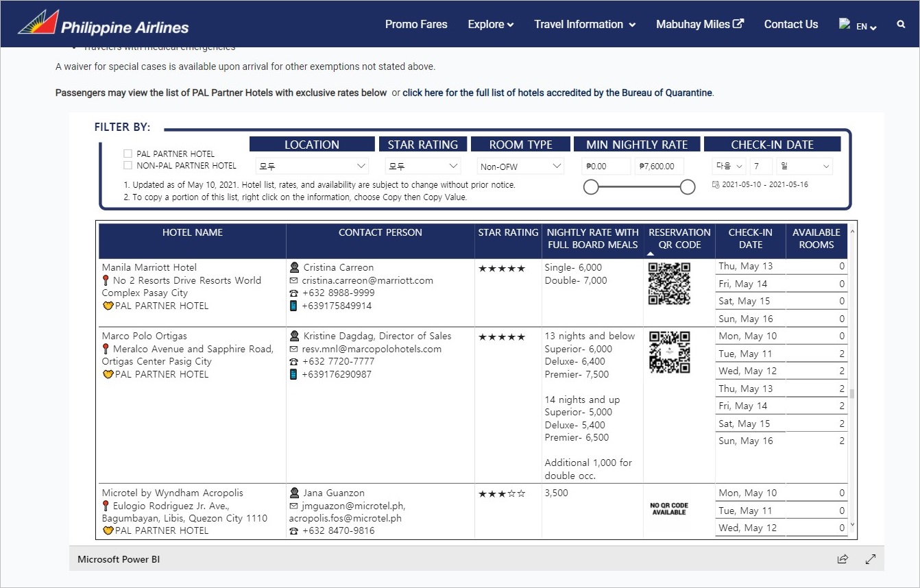Open the Star Rating filter dropdown
This screenshot has width=920, height=588.
tap(422, 166)
